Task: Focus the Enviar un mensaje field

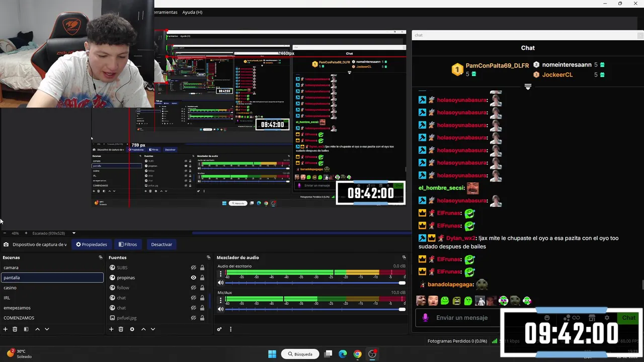Action: [461, 318]
